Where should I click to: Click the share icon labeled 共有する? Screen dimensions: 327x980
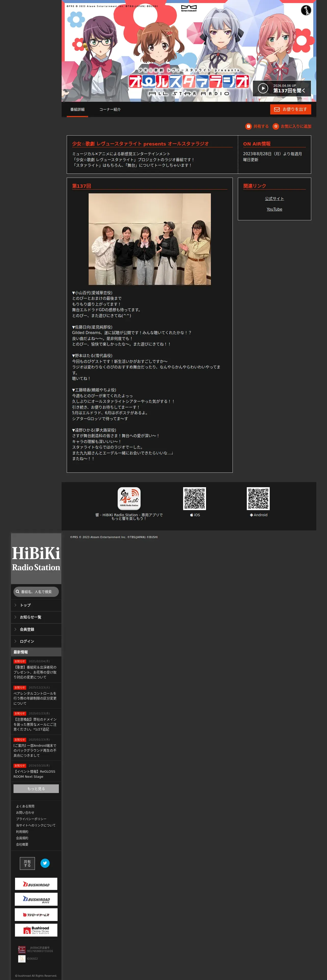pos(249,126)
